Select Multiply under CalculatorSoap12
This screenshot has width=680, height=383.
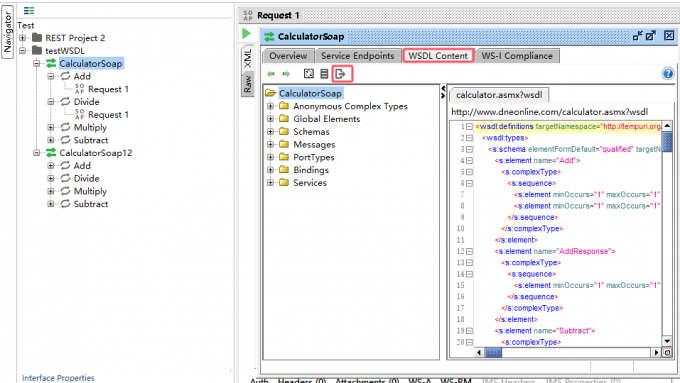90,191
